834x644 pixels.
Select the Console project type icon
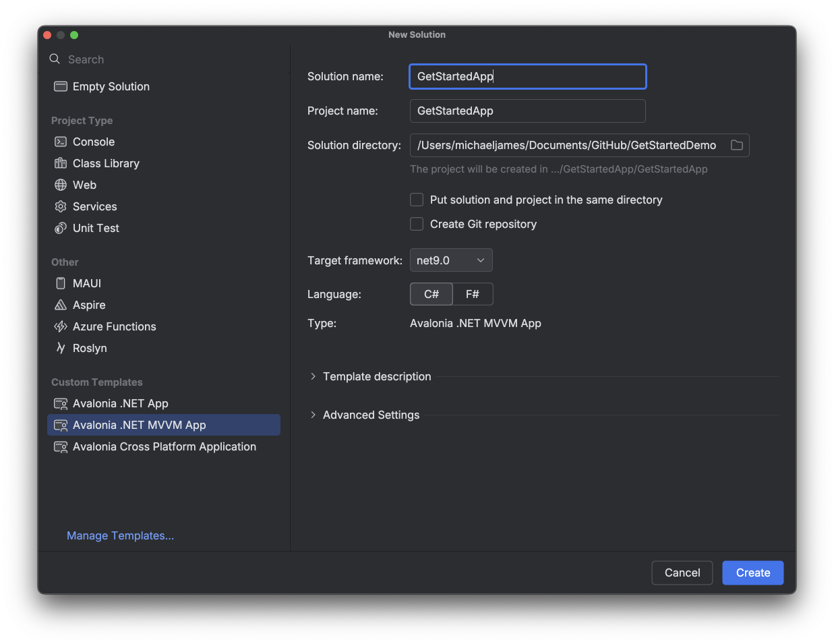61,142
